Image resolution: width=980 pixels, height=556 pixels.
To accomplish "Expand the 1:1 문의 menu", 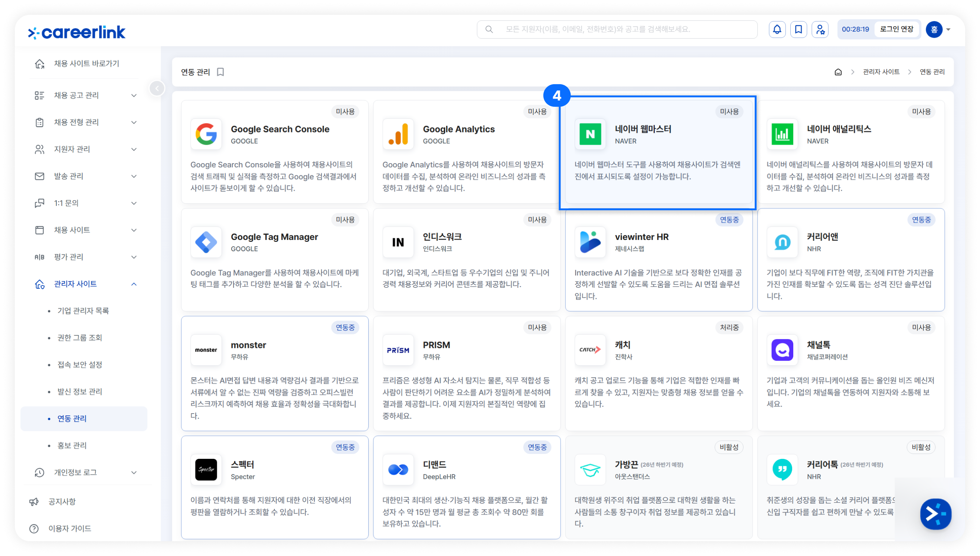I will coord(134,203).
